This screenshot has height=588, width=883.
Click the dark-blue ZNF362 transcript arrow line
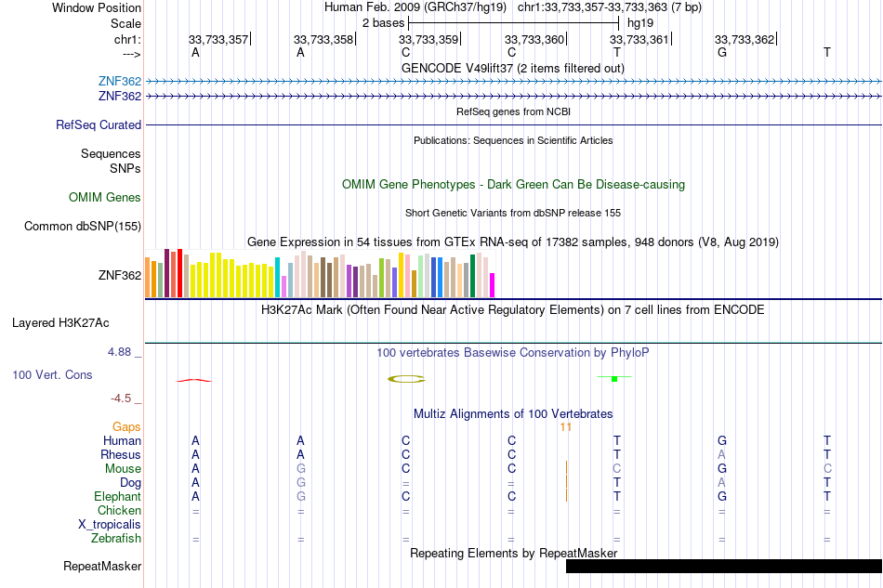point(514,97)
